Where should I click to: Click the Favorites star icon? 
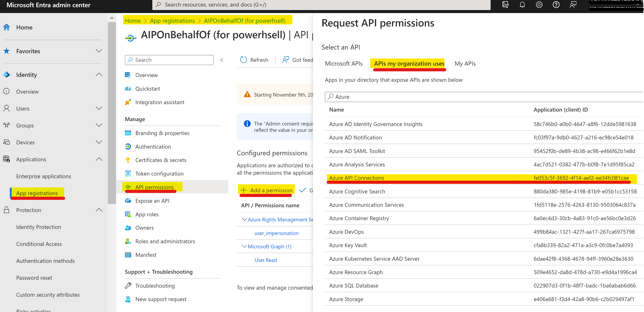(x=7, y=51)
